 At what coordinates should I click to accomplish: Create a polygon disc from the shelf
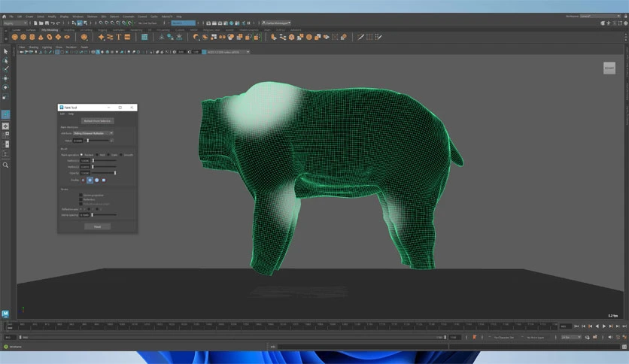tap(67, 37)
